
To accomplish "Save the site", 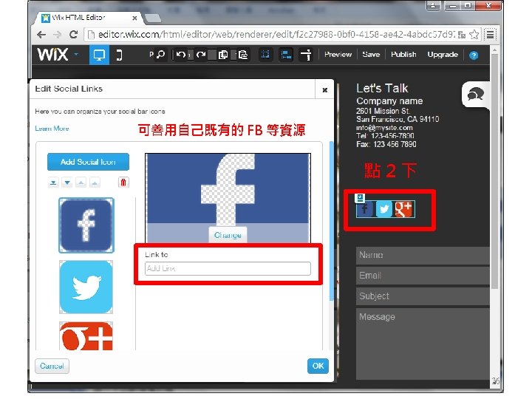I will [371, 55].
